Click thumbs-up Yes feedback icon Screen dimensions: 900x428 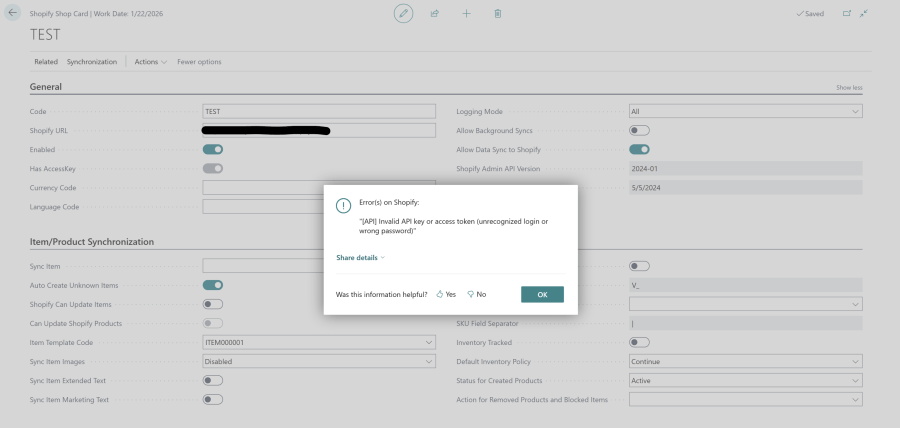click(x=440, y=294)
